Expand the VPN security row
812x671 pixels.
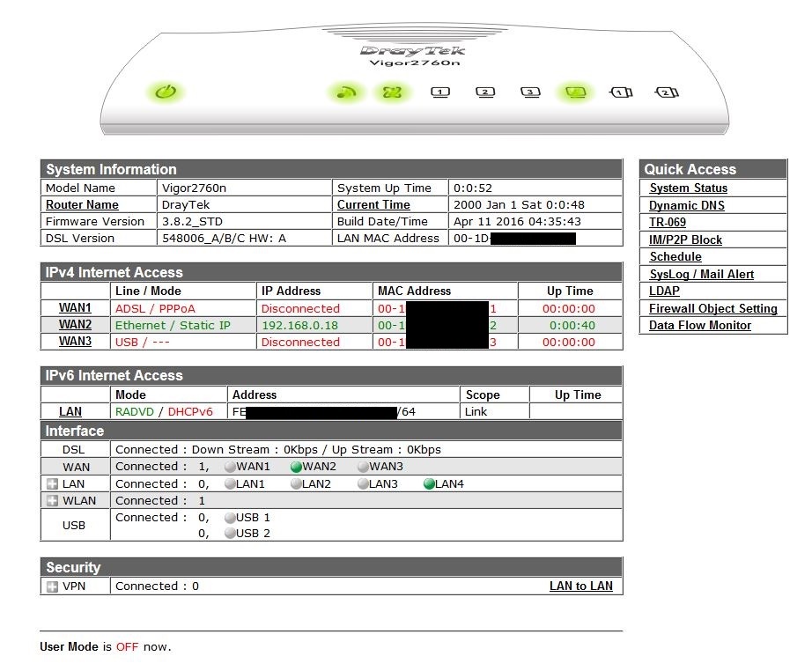pos(52,586)
